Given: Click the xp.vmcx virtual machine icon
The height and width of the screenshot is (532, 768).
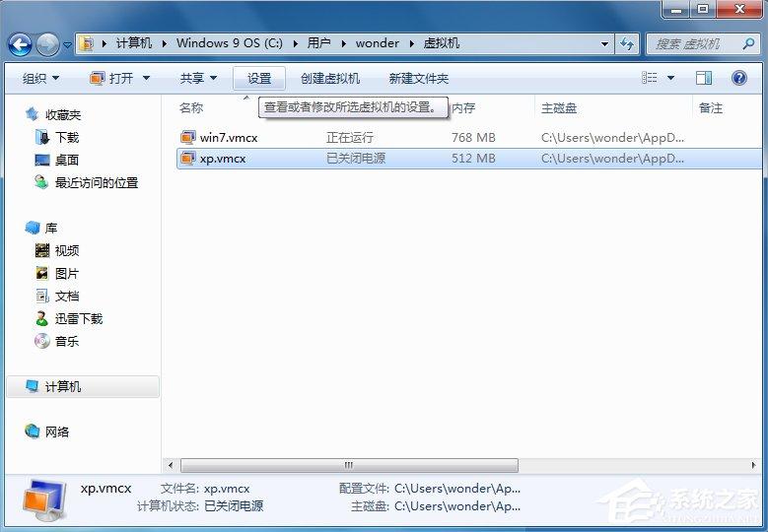Looking at the screenshot, I should coord(187,158).
